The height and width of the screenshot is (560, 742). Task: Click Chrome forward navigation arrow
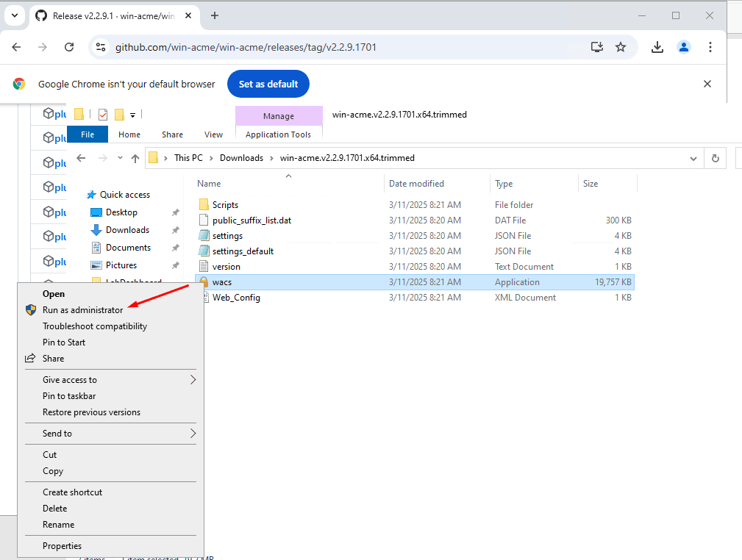coord(43,47)
